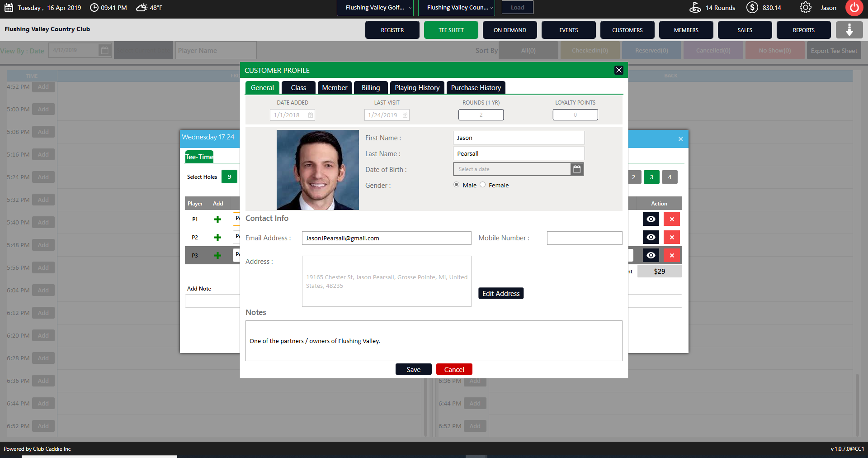Open Date of Birth calendar picker
Screen dimensions: 868x458
577,169
